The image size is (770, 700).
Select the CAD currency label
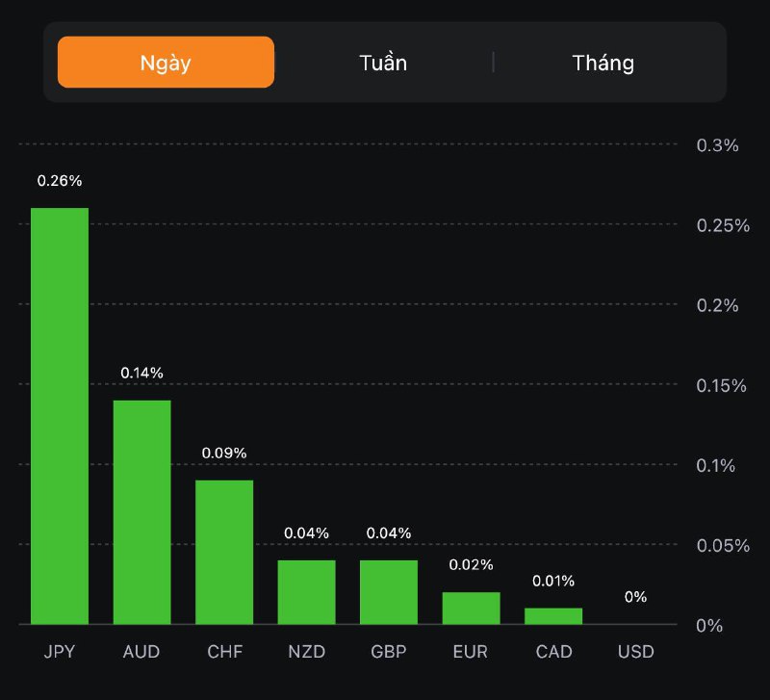553,652
